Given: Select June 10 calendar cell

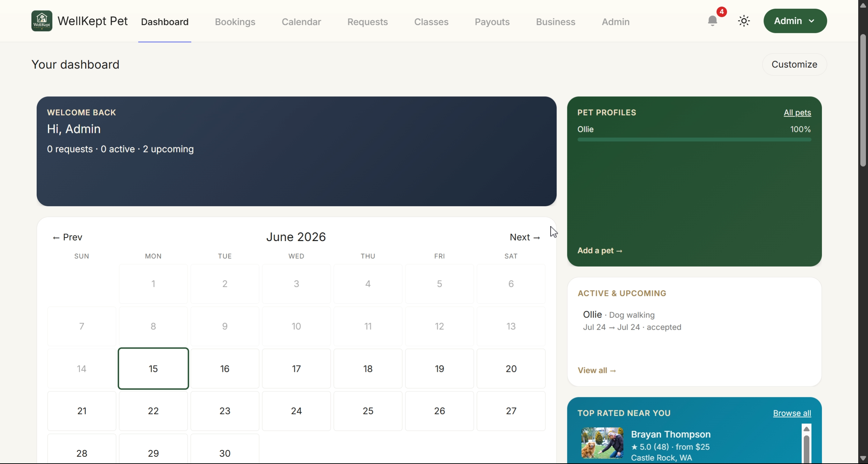Looking at the screenshot, I should 296,326.
